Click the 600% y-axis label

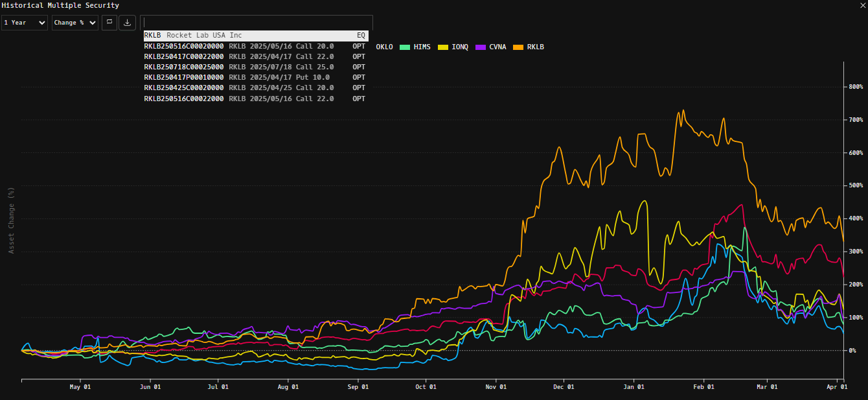[855, 153]
